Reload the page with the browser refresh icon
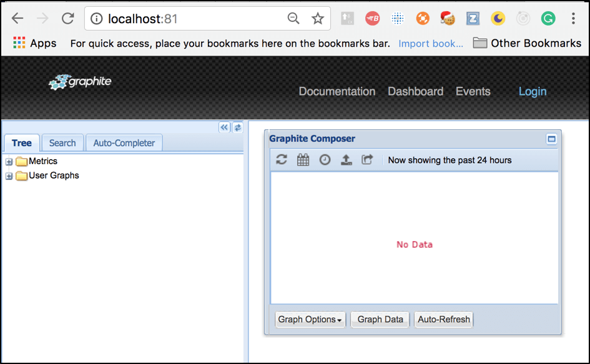 tap(67, 18)
